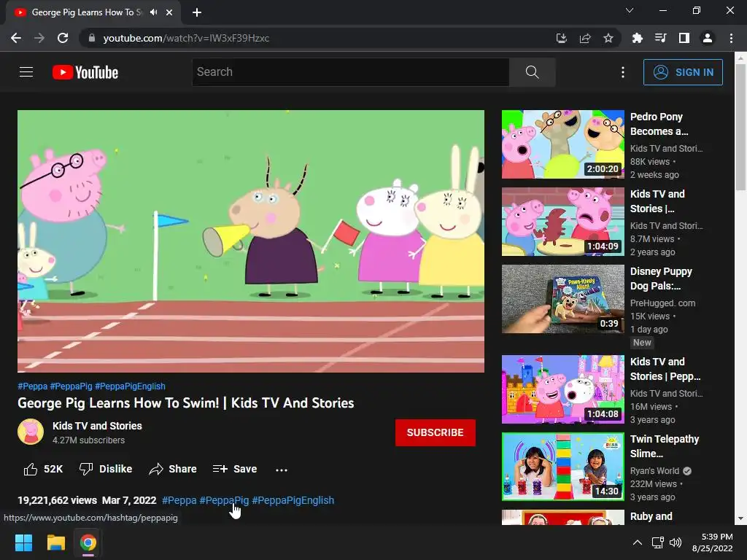The height and width of the screenshot is (560, 747).
Task: Click #PeppaPigEnglish hashtag in views line
Action: coord(293,500)
